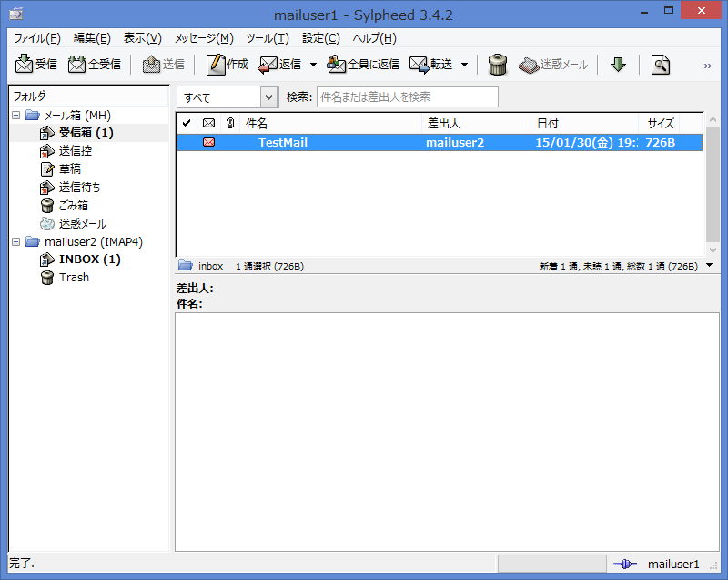Select the TestMail message row

[x=440, y=143]
